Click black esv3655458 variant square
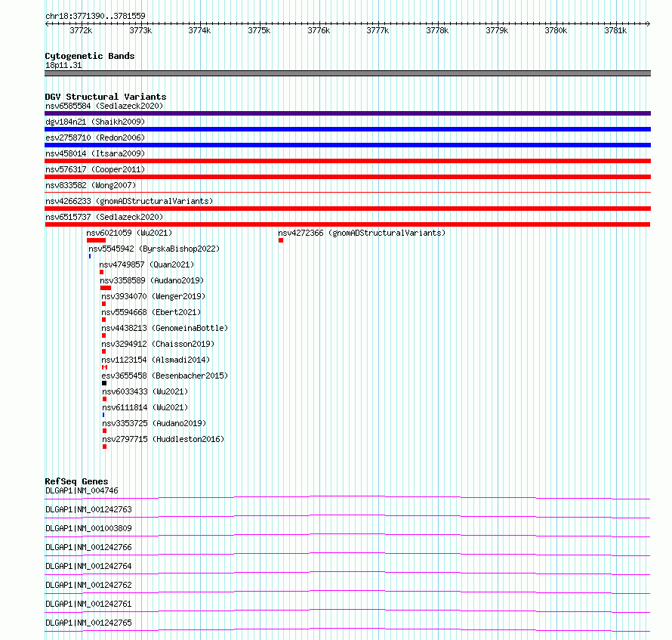The width and height of the screenshot is (672, 640). [x=104, y=383]
